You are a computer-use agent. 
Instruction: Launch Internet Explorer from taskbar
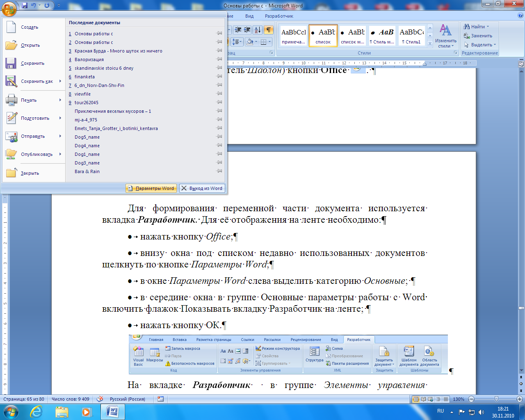click(36, 411)
